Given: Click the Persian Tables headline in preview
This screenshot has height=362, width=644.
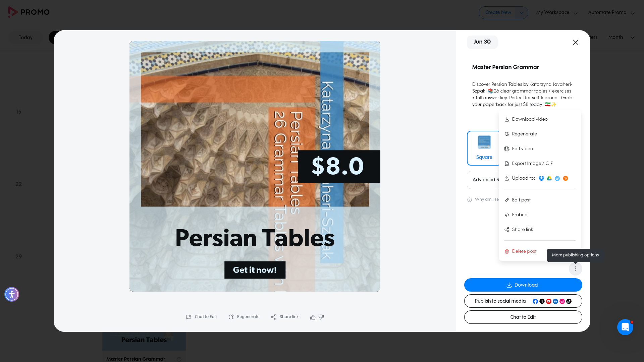Looking at the screenshot, I should 255,238.
